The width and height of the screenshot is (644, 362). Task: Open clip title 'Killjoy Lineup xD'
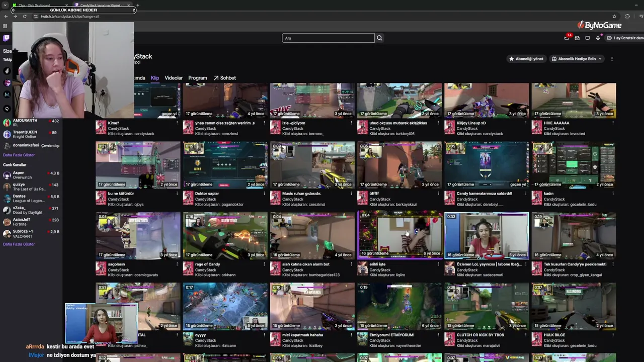point(471,123)
